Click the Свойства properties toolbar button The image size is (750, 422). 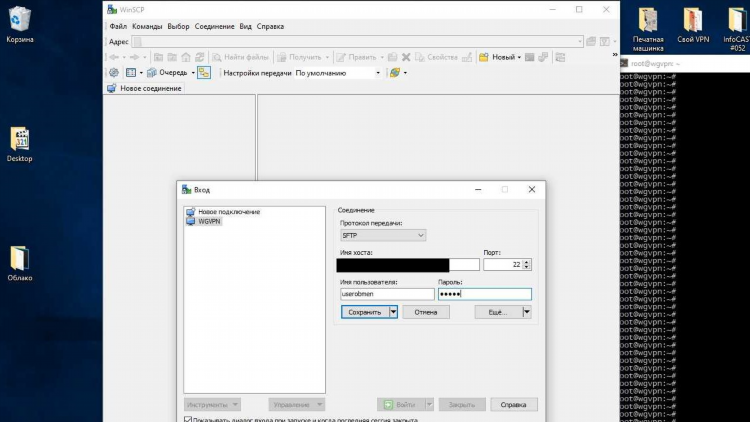[436, 57]
